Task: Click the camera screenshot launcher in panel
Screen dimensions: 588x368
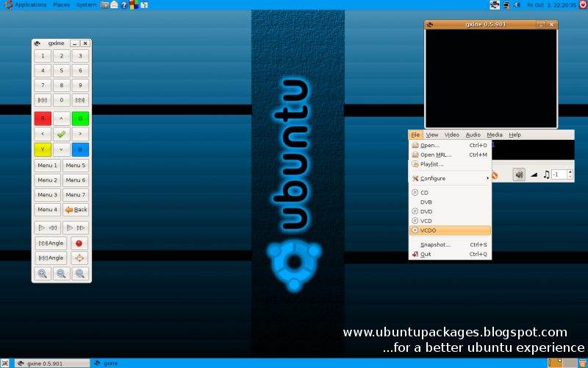Action: (x=104, y=5)
